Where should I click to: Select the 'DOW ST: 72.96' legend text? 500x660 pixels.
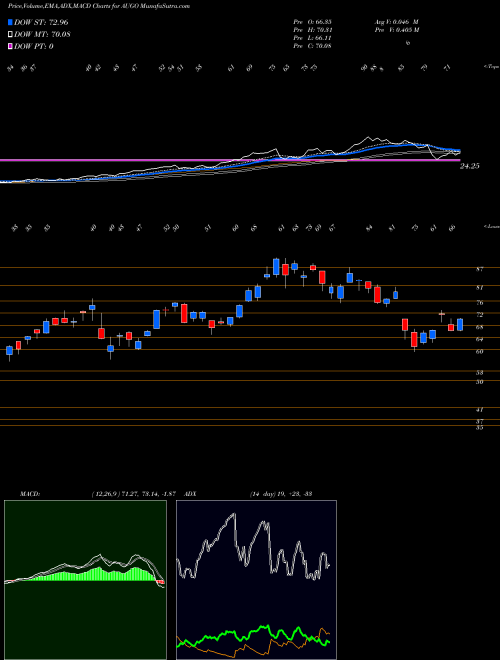tap(41, 22)
